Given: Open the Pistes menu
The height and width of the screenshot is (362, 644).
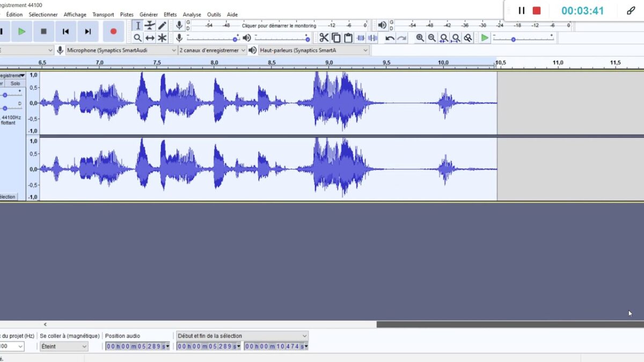Looking at the screenshot, I should tap(127, 14).
